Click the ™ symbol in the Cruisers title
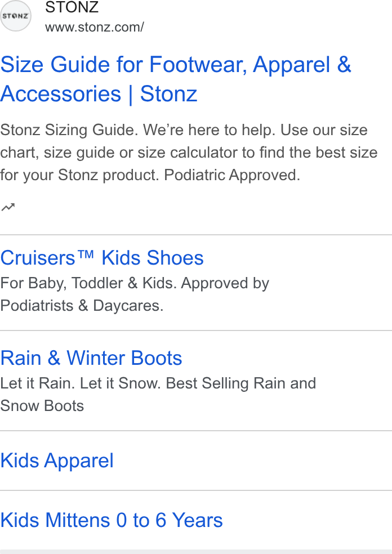This screenshot has width=392, height=554. pos(86,254)
